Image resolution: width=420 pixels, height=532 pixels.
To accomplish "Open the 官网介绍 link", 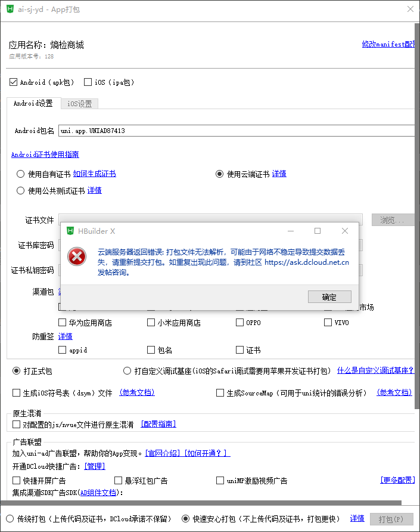I will coord(163,453).
